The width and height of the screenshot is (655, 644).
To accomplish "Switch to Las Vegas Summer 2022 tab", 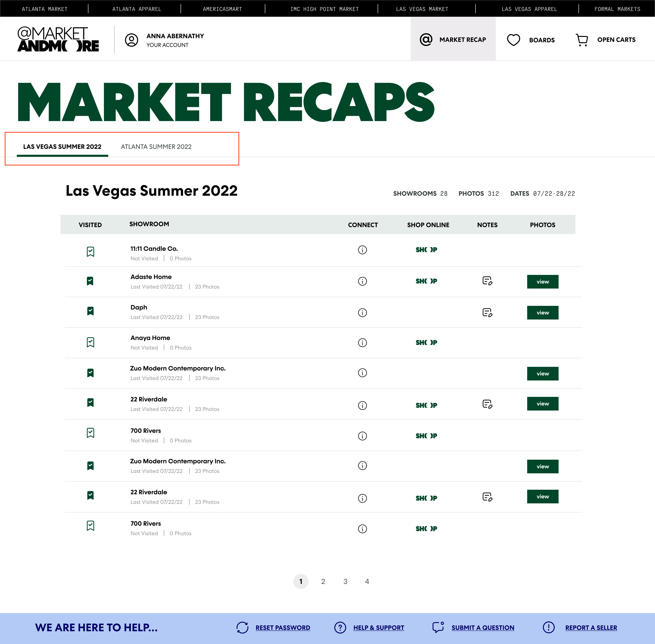I will pos(62,147).
